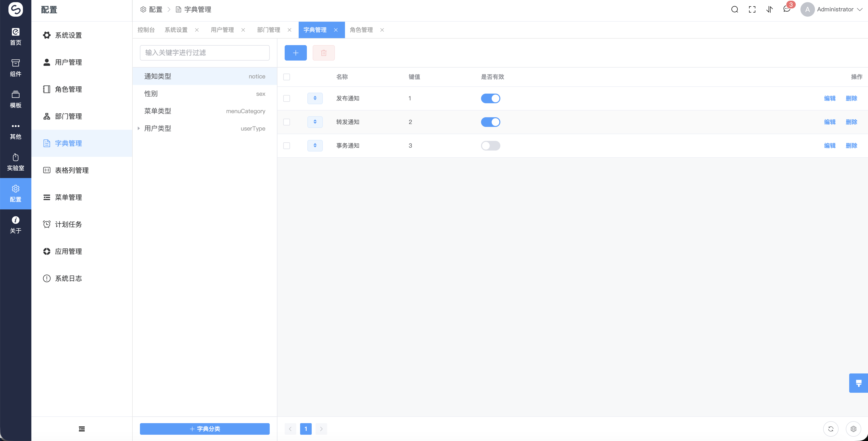This screenshot has width=868, height=441.
Task: Select the 组件 sidebar icon
Action: coord(15,67)
